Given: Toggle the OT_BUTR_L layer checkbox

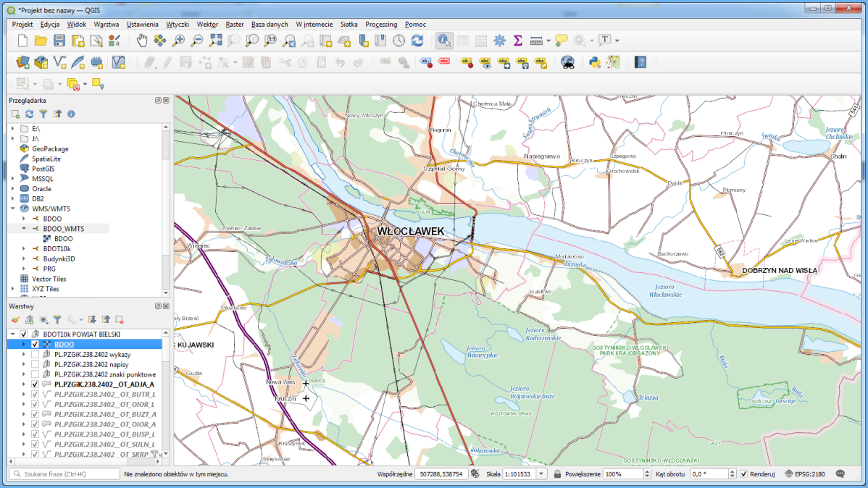Looking at the screenshot, I should tap(35, 395).
